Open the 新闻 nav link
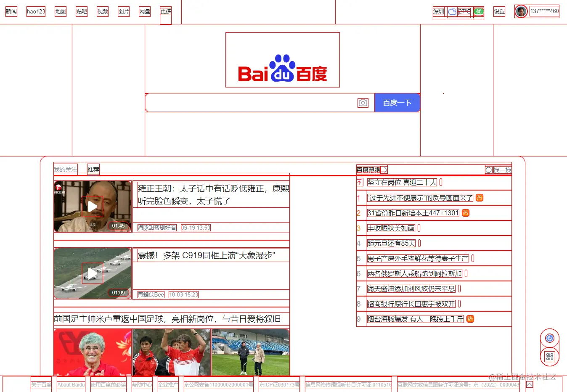Viewport: 567px width, 392px height. [x=11, y=11]
